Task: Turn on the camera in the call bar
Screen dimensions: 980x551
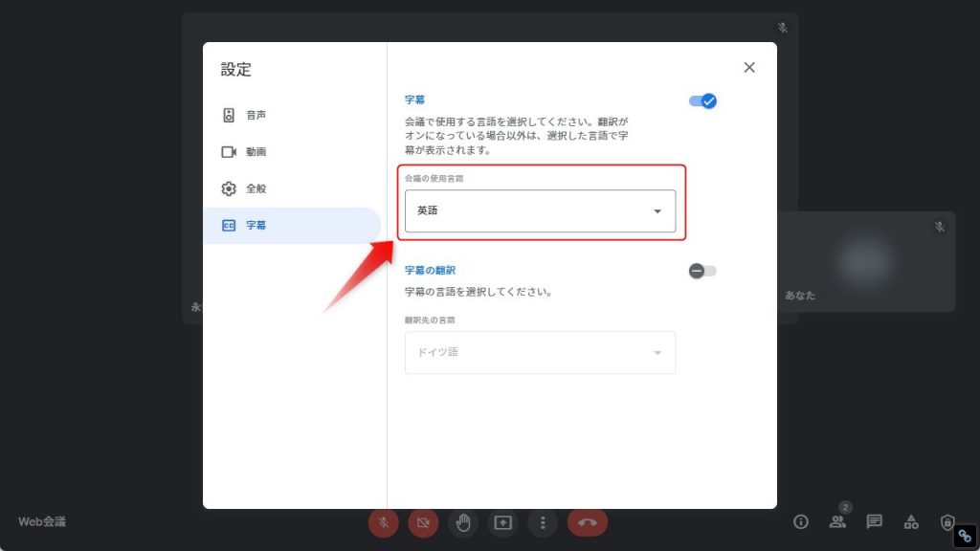Action: 423,522
